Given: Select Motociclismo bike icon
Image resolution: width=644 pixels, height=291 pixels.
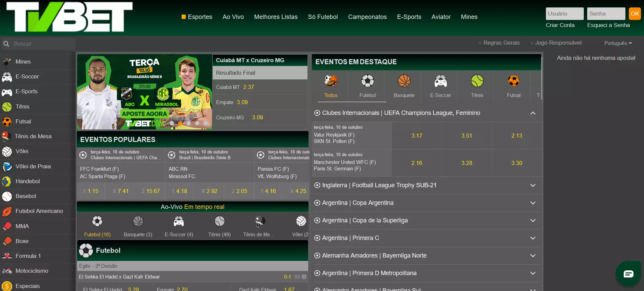Looking at the screenshot, I should tap(7, 271).
